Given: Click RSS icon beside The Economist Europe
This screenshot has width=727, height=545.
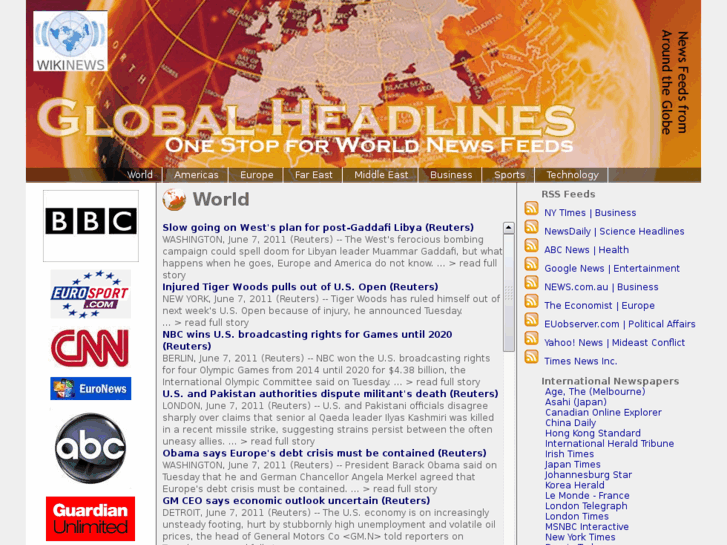Looking at the screenshot, I should (x=531, y=301).
